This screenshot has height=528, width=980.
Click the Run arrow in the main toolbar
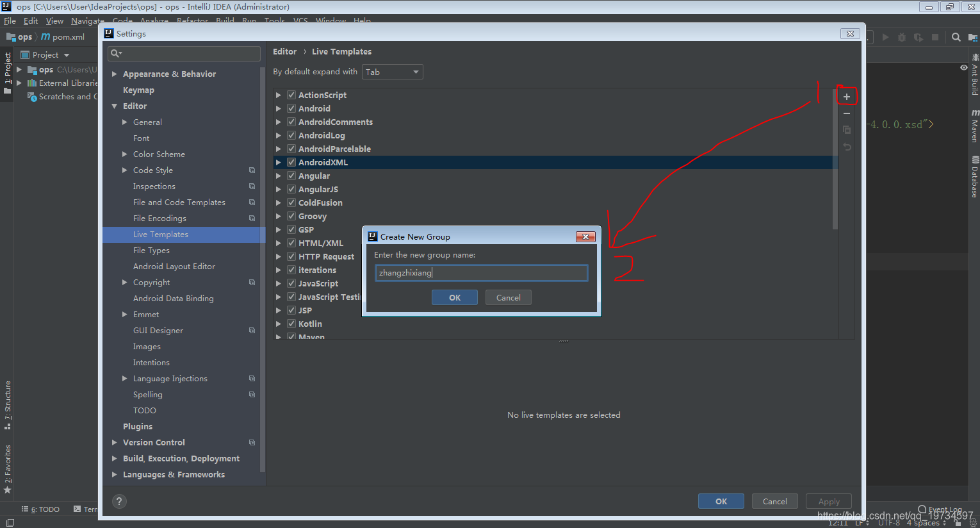click(885, 37)
